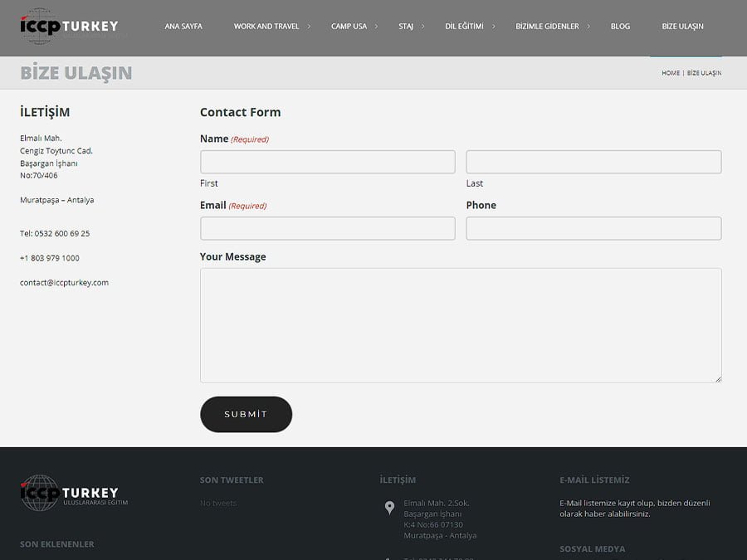Image resolution: width=747 pixels, height=560 pixels.
Task: Click the footer address map pin icon
Action: point(389,508)
